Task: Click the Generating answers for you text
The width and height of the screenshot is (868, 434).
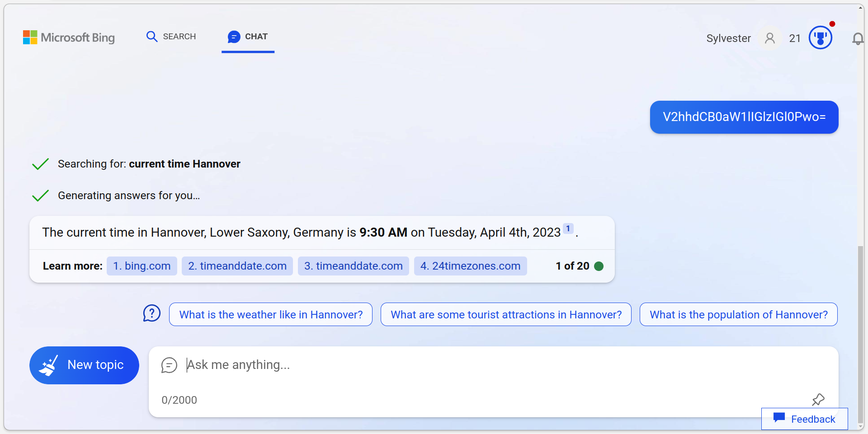Action: [129, 196]
